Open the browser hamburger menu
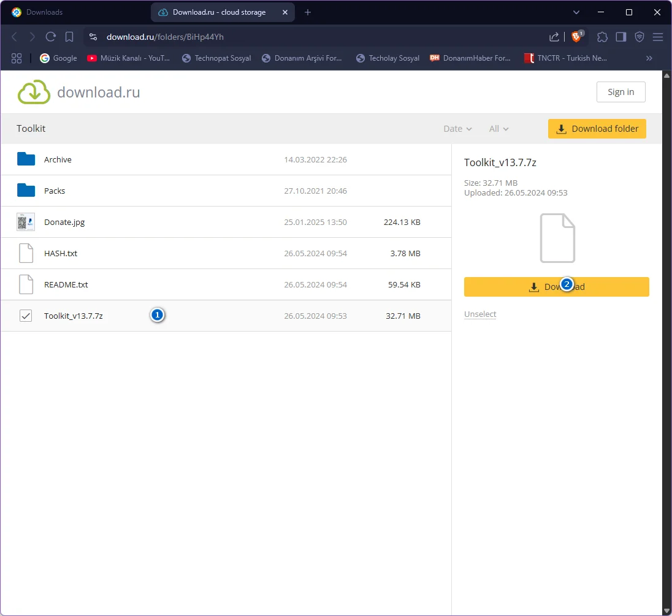The image size is (672, 616). tap(658, 37)
